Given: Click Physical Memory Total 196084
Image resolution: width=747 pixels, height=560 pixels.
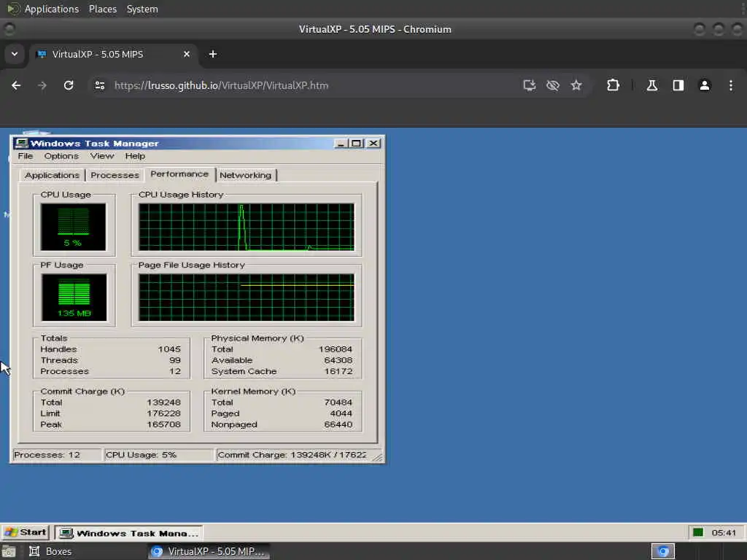Looking at the screenshot, I should pos(336,349).
